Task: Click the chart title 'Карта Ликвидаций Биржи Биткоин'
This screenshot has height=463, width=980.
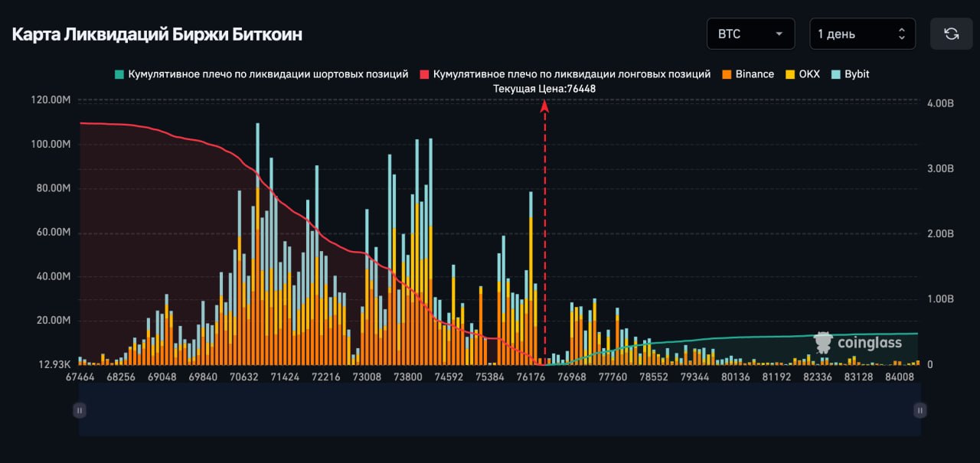Action: click(x=157, y=34)
